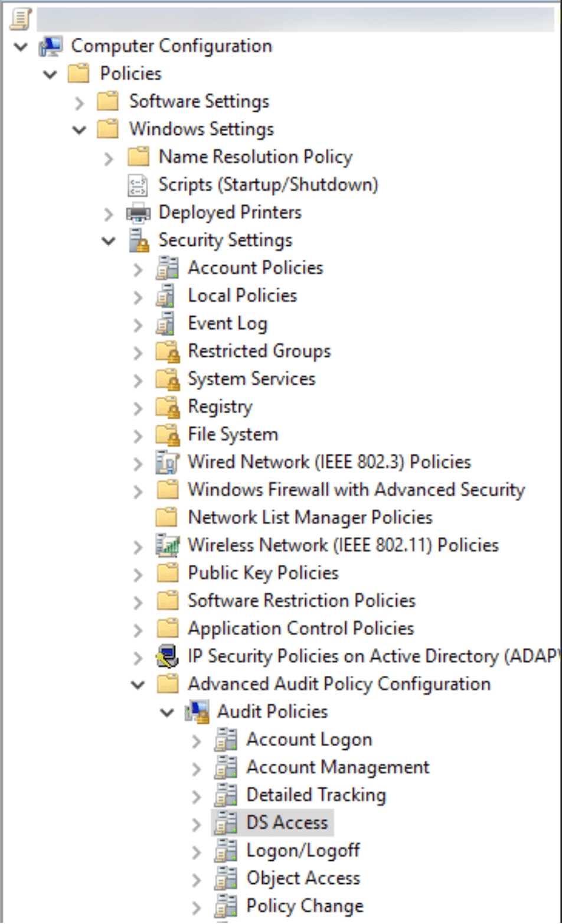
Task: Select the DS Access tree item
Action: click(x=287, y=823)
